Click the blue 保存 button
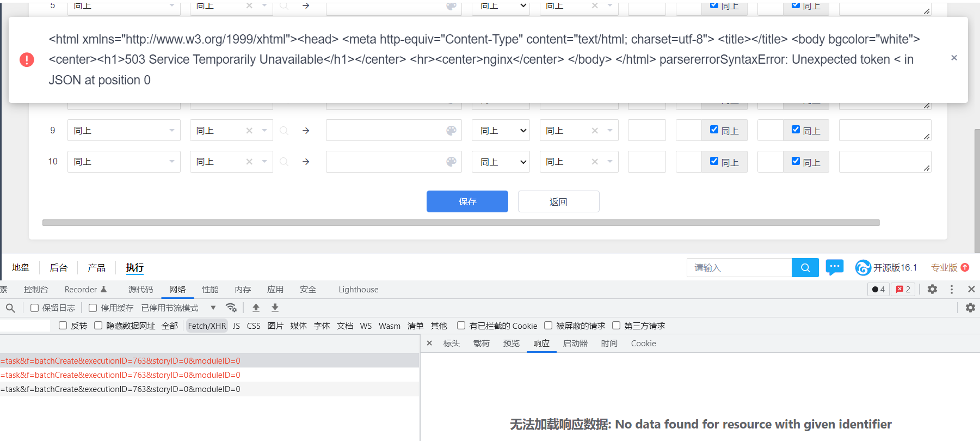The height and width of the screenshot is (441, 980). (467, 201)
